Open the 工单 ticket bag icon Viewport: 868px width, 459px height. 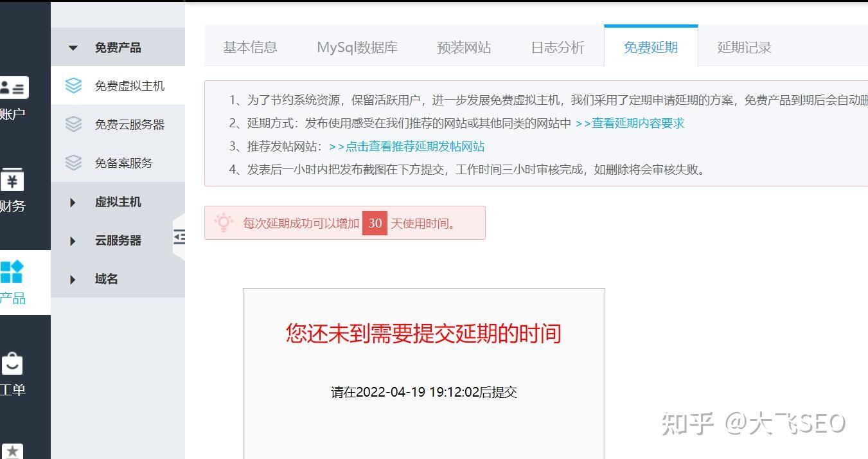coord(12,363)
